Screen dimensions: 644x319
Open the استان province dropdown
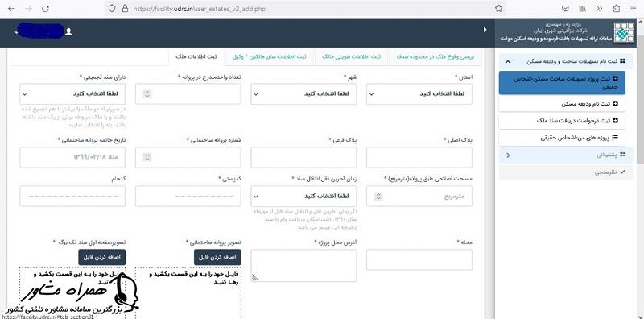click(x=419, y=93)
